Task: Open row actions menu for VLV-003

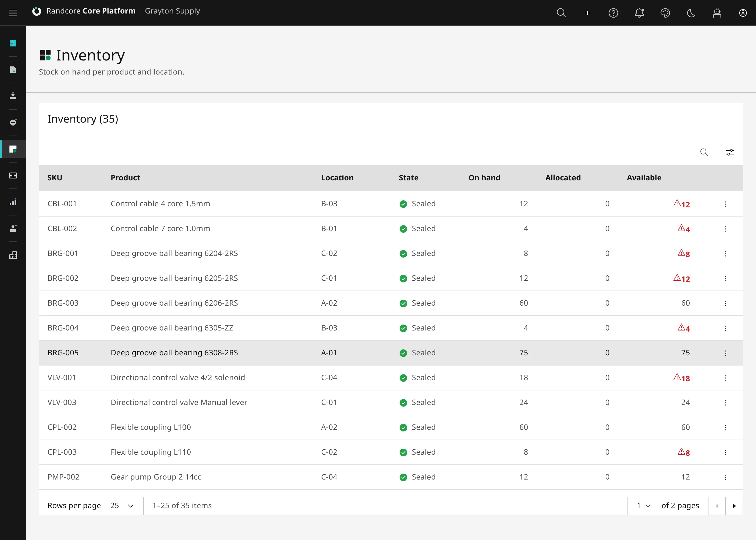Action: tap(726, 403)
